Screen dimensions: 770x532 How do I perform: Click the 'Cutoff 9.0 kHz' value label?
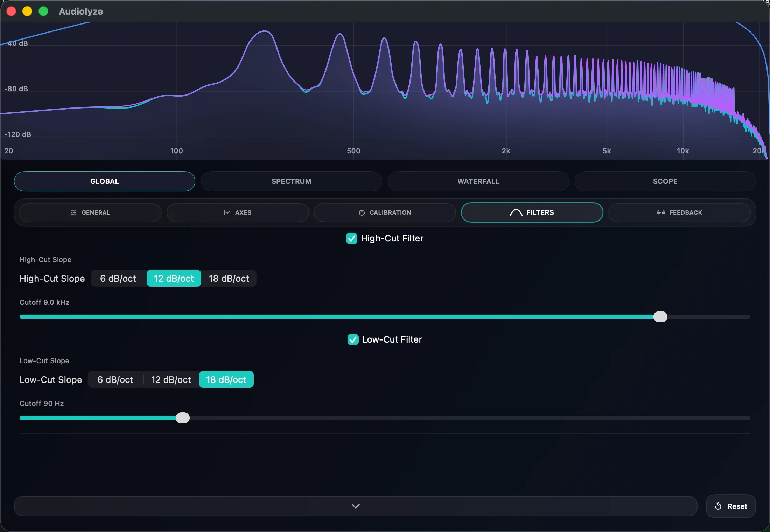[44, 302]
